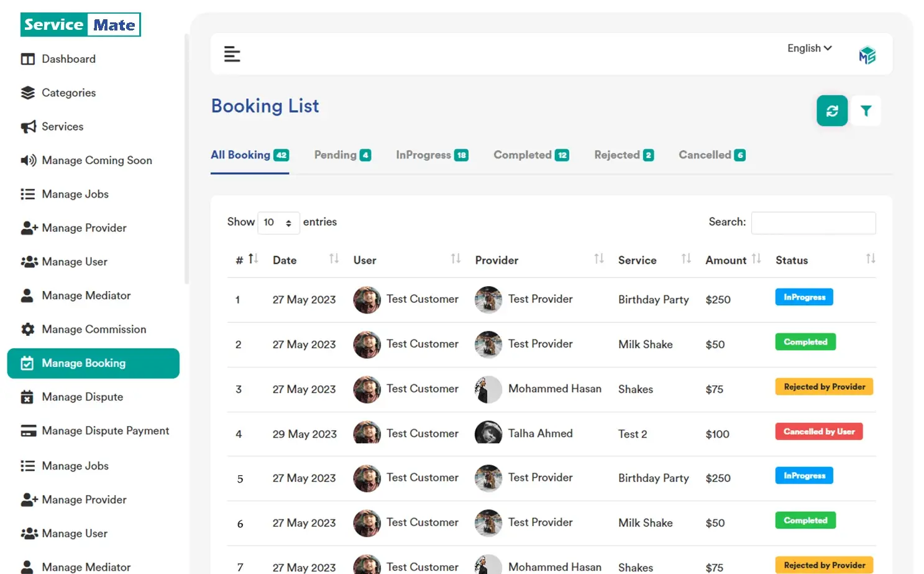Click the ServiceMate logo
This screenshot has height=574, width=924.
click(x=80, y=24)
